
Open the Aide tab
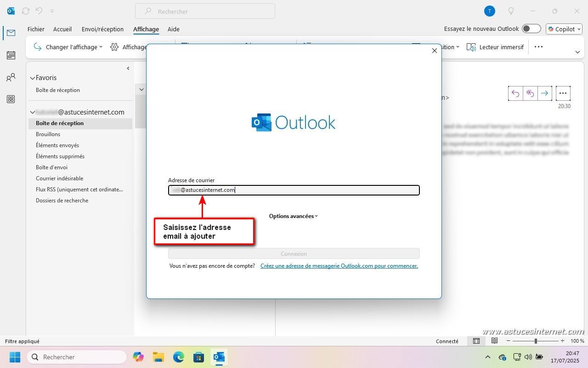tap(174, 29)
